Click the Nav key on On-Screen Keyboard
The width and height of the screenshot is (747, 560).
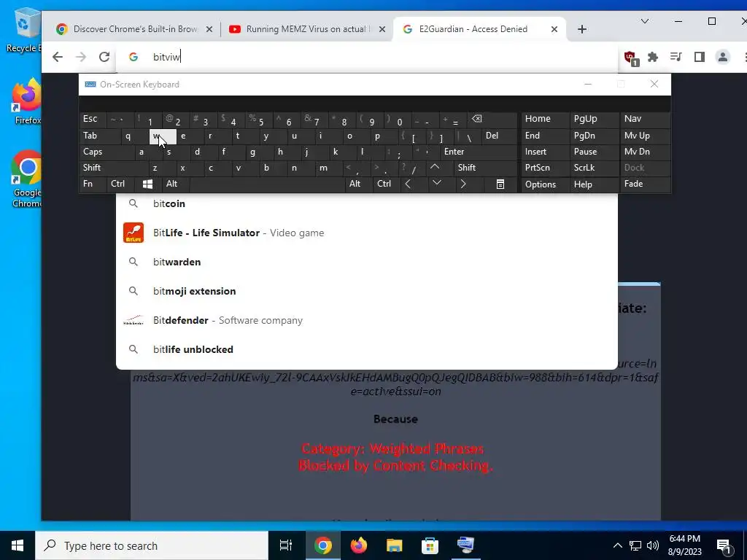click(645, 119)
